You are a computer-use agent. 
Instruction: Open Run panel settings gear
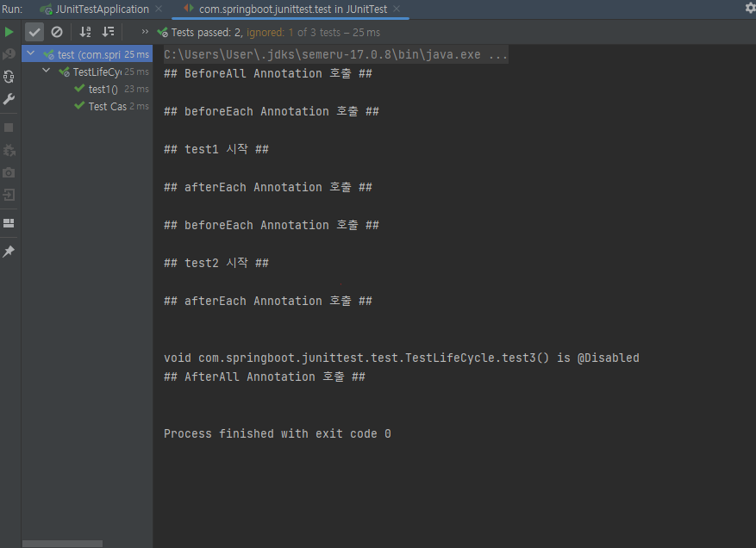click(x=749, y=8)
